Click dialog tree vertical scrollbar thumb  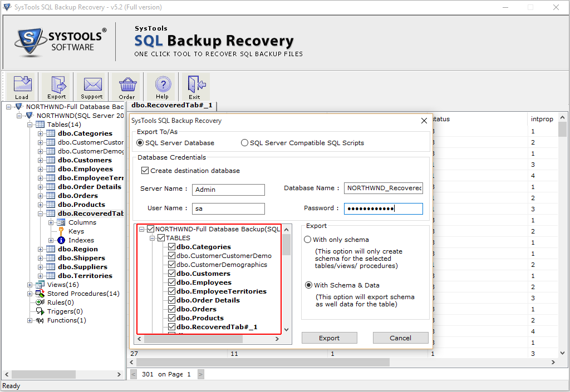click(287, 245)
